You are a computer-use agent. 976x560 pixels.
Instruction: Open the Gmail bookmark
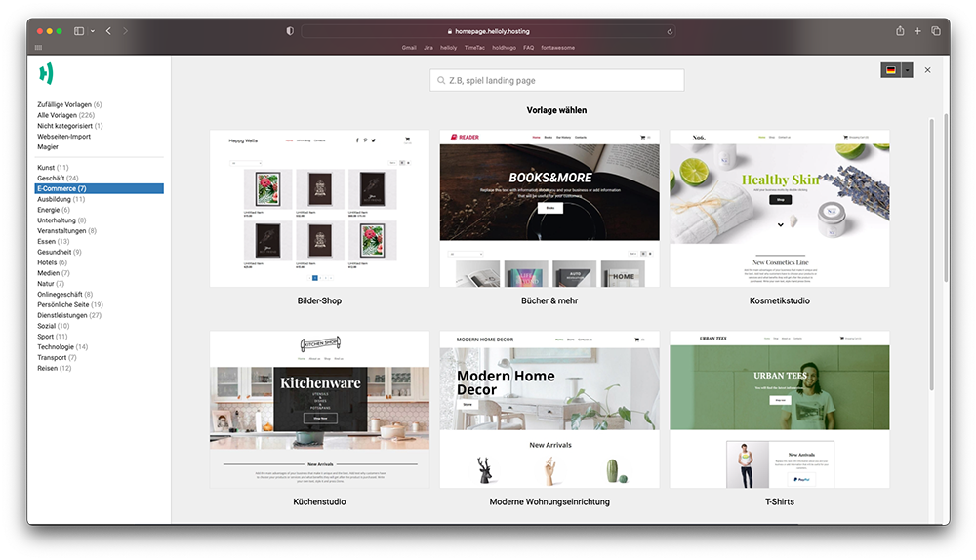[409, 47]
